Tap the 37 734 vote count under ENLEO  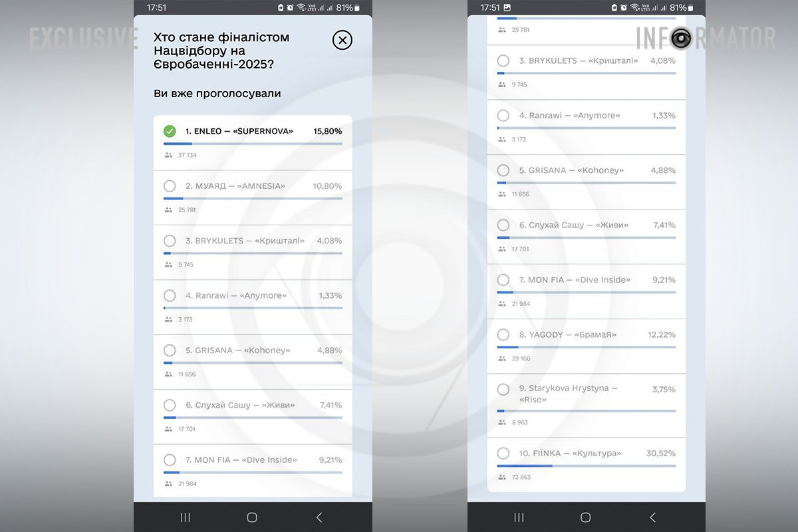point(188,155)
